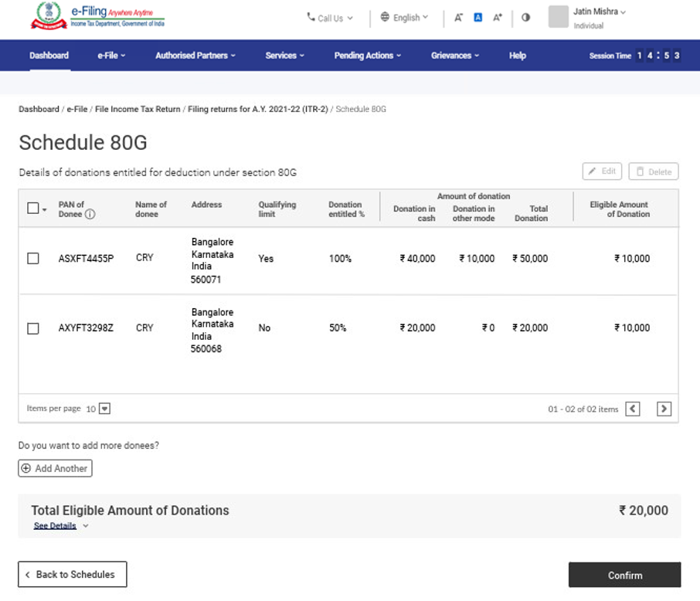700x601 pixels.
Task: Select the row with PAN AXYFT3298Z
Action: pyautogui.click(x=33, y=328)
